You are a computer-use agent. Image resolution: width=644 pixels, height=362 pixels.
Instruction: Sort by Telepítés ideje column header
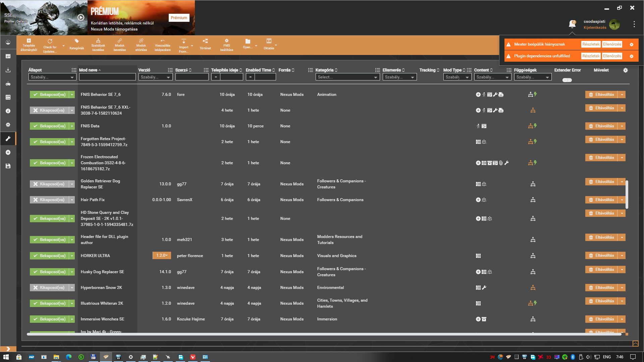pos(226,70)
